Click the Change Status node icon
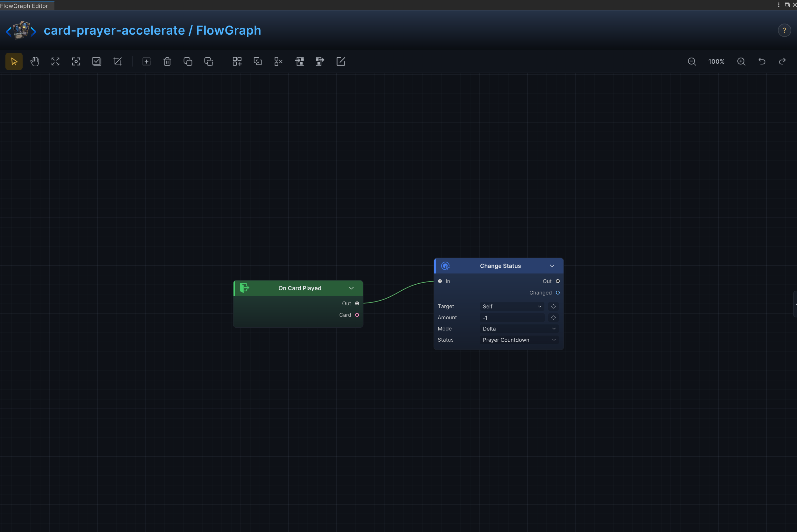Image resolution: width=797 pixels, height=532 pixels. (445, 266)
